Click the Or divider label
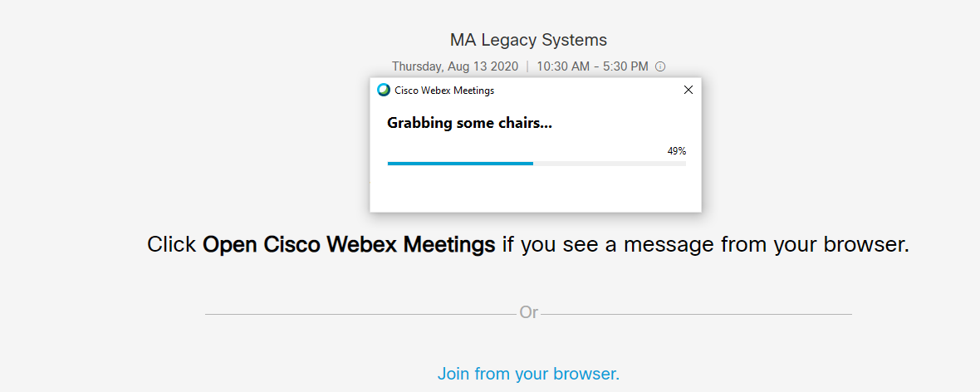This screenshot has height=392, width=980. tap(528, 313)
